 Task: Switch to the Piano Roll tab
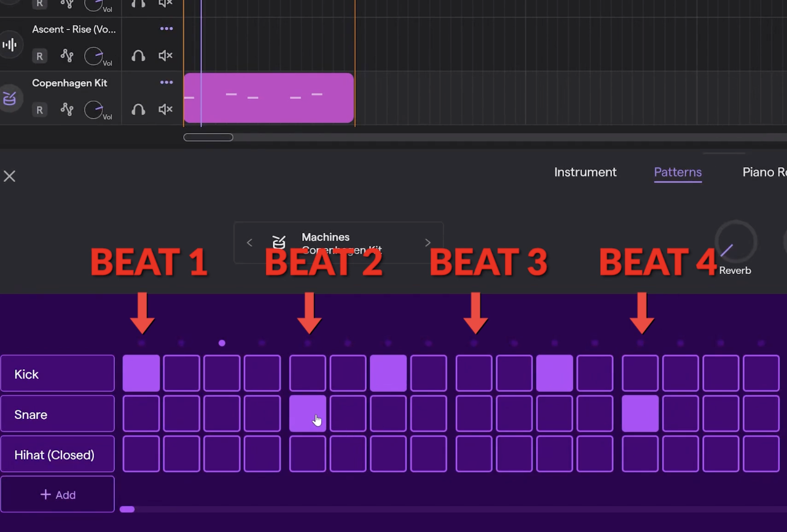tap(765, 172)
